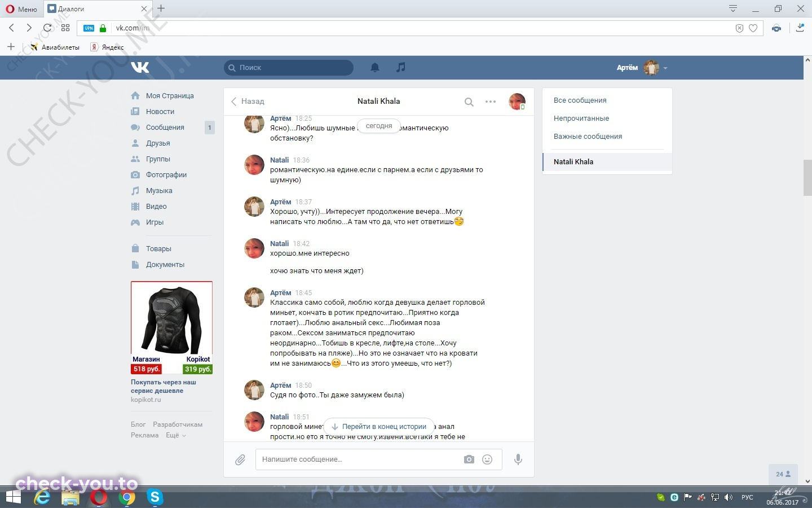The width and height of the screenshot is (812, 508).
Task: Select the Диалоги browser tab
Action: tap(96, 9)
